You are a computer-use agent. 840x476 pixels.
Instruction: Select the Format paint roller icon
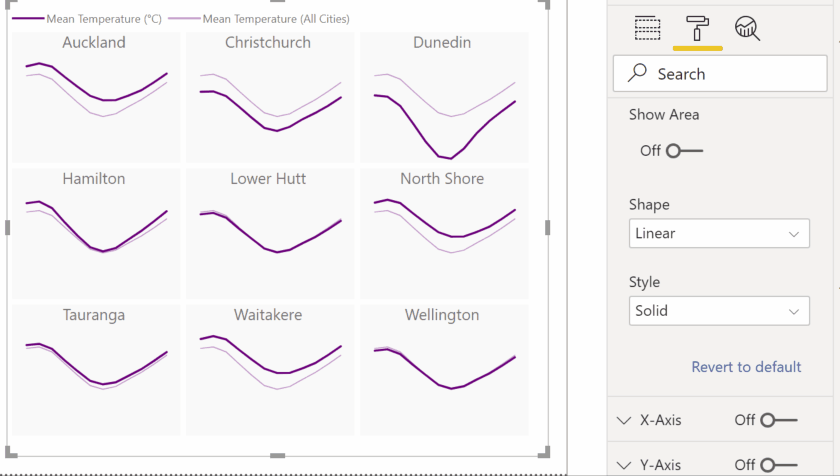(697, 28)
